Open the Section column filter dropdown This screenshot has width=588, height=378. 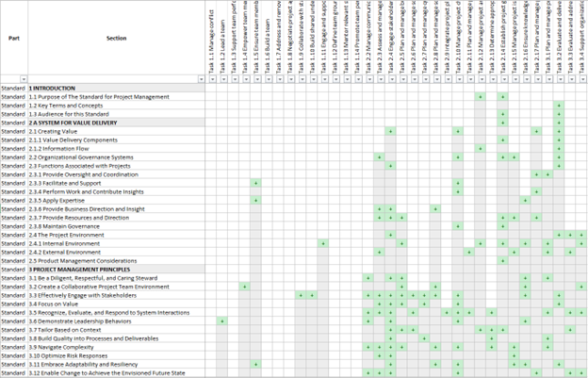click(x=201, y=79)
